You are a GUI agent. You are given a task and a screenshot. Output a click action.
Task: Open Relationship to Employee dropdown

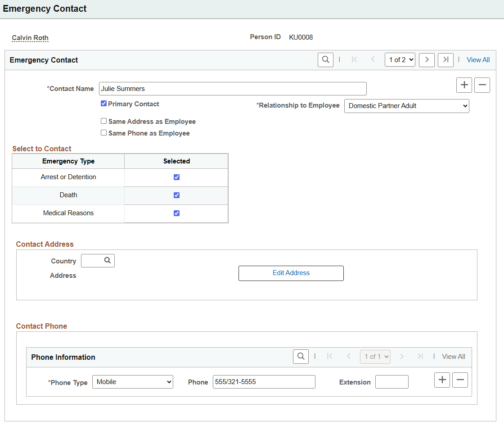pos(407,106)
